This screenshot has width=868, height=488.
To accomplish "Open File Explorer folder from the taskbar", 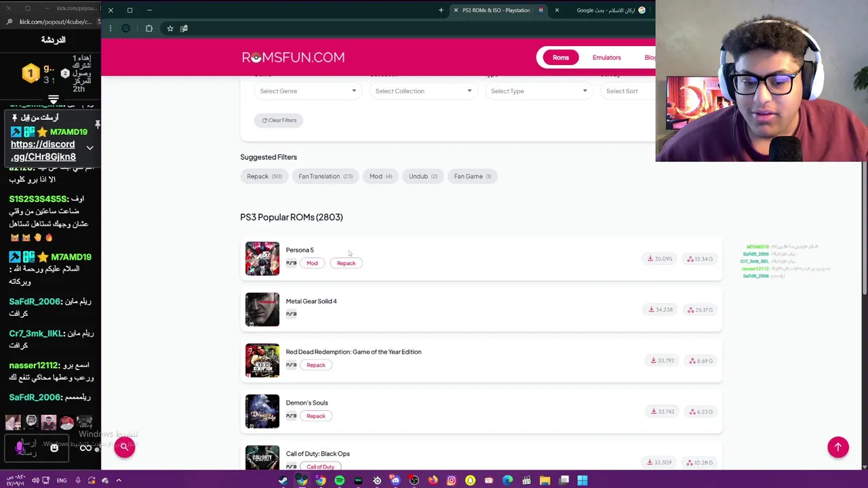I will click(545, 481).
